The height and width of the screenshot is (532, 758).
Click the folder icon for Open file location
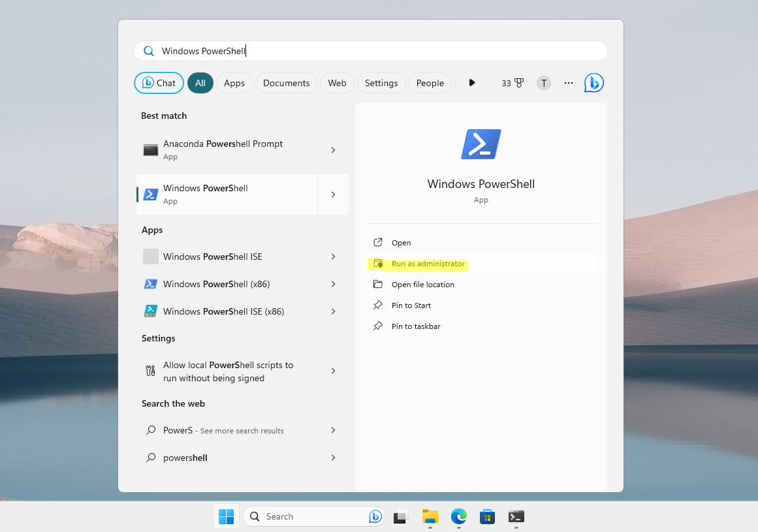click(378, 284)
